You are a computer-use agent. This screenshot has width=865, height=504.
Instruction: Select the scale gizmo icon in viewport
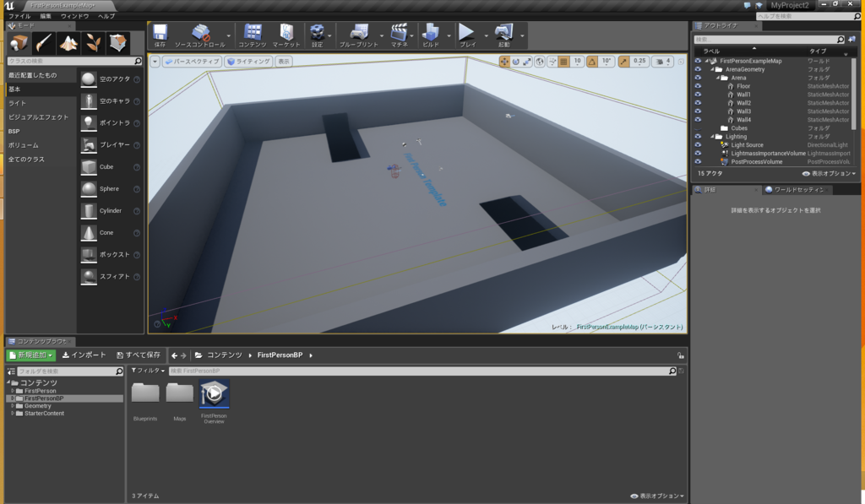tap(527, 62)
